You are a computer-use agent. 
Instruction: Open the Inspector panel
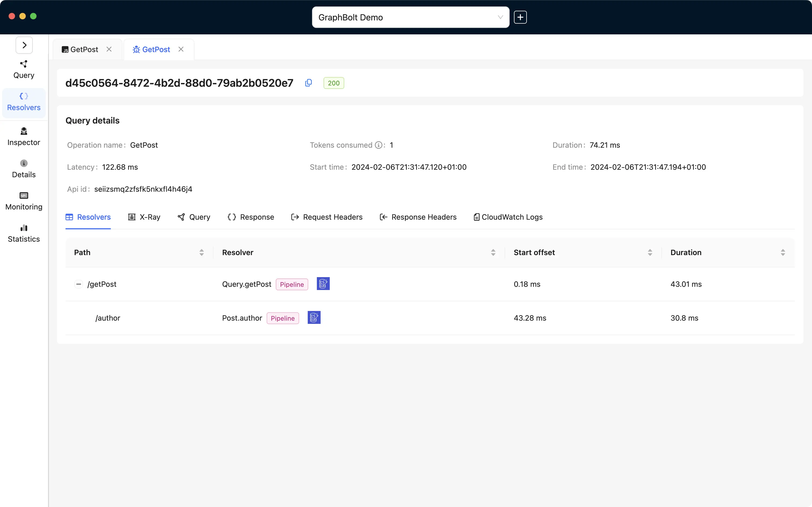(23, 136)
